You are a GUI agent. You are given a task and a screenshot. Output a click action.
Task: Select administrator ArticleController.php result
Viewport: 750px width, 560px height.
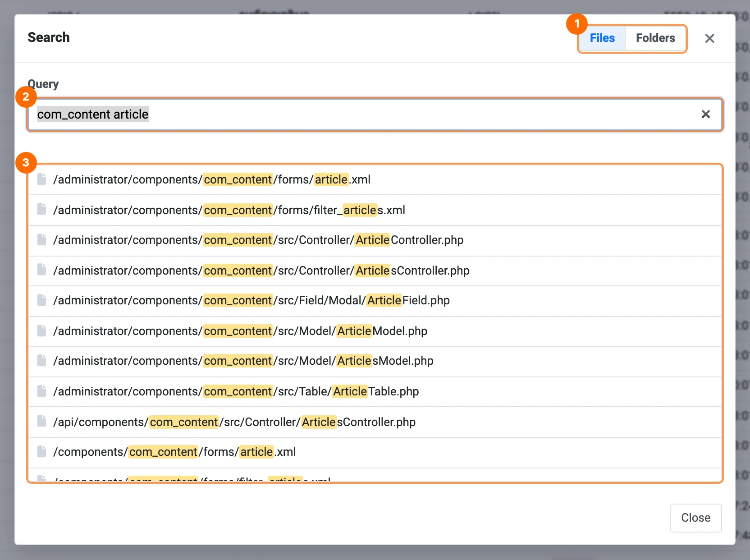coord(375,240)
